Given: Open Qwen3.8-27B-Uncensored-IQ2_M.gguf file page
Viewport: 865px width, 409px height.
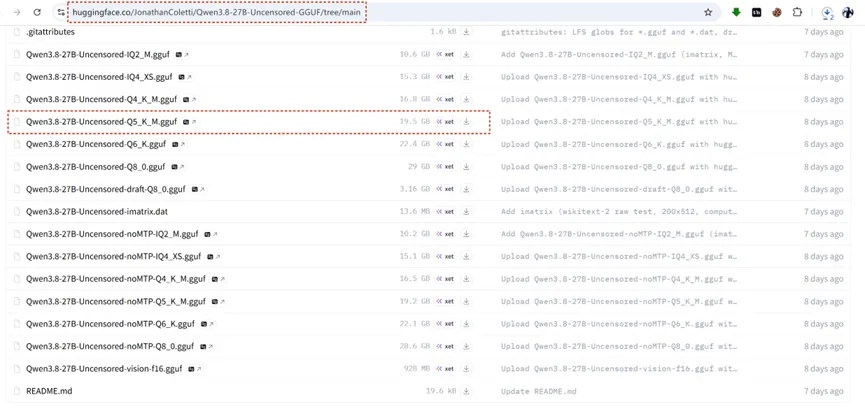Looking at the screenshot, I should tap(99, 55).
